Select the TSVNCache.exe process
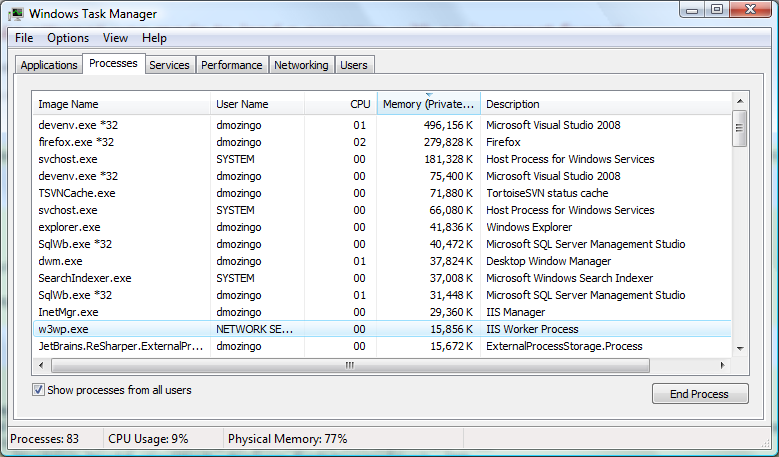 click(x=382, y=193)
